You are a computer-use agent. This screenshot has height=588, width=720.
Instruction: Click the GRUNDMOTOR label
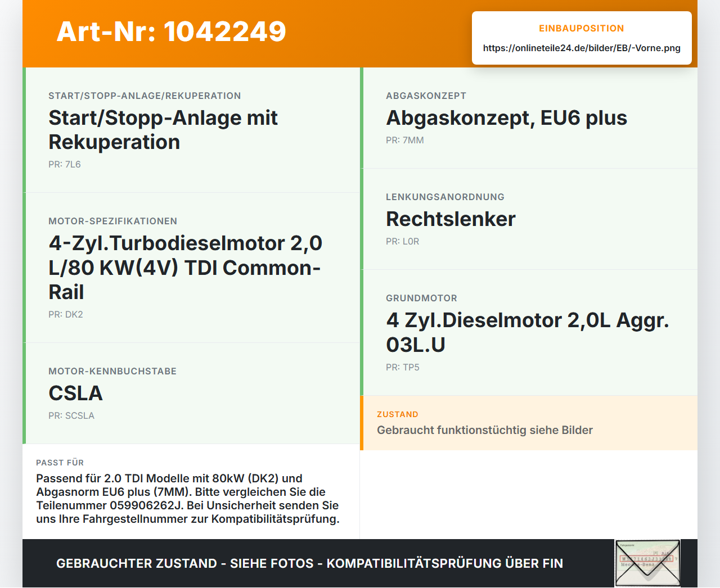point(421,298)
